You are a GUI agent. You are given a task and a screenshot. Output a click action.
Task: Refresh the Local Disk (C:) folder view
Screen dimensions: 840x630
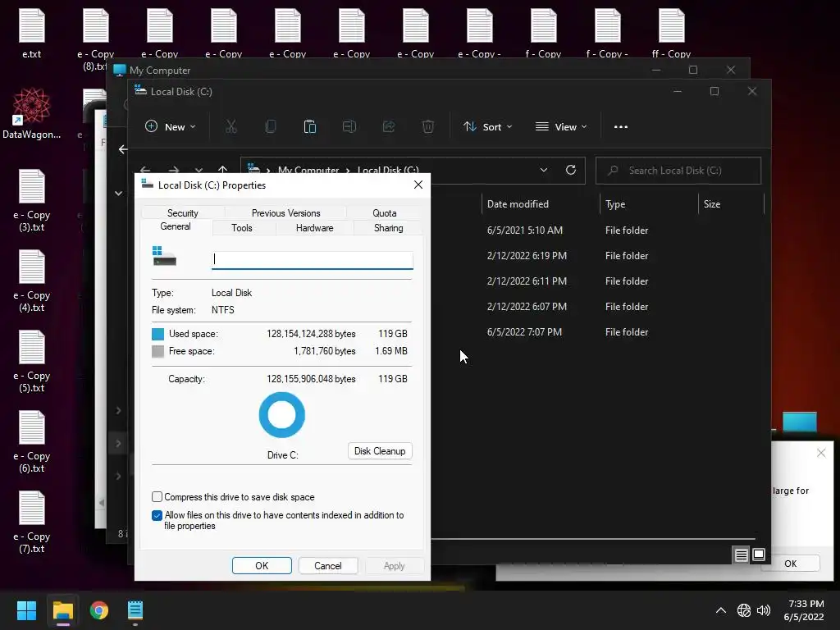click(571, 170)
